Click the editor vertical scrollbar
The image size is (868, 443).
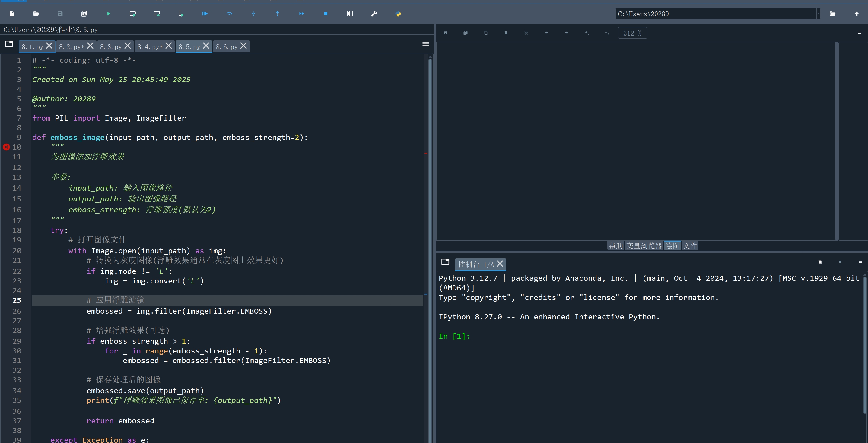[x=430, y=236]
